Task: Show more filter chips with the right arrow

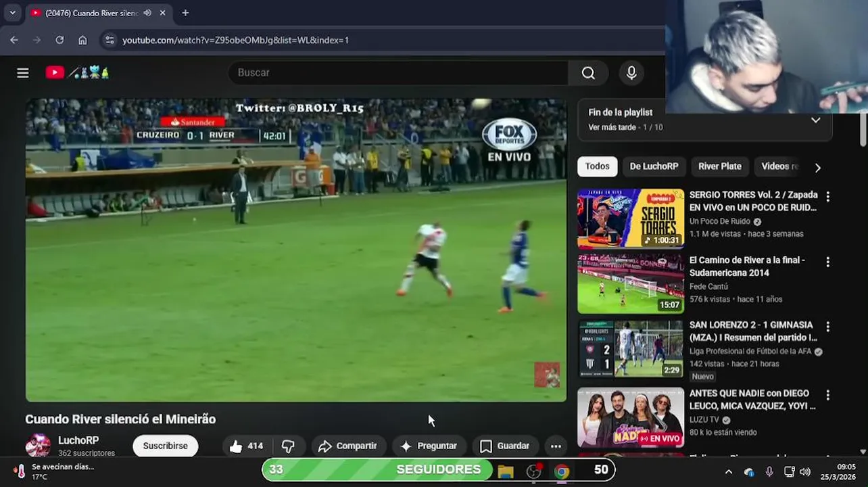Action: [818, 167]
